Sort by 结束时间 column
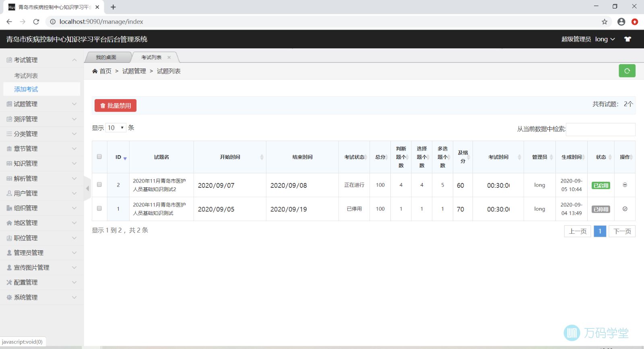Viewport: 644px width, 349px height. coord(302,157)
